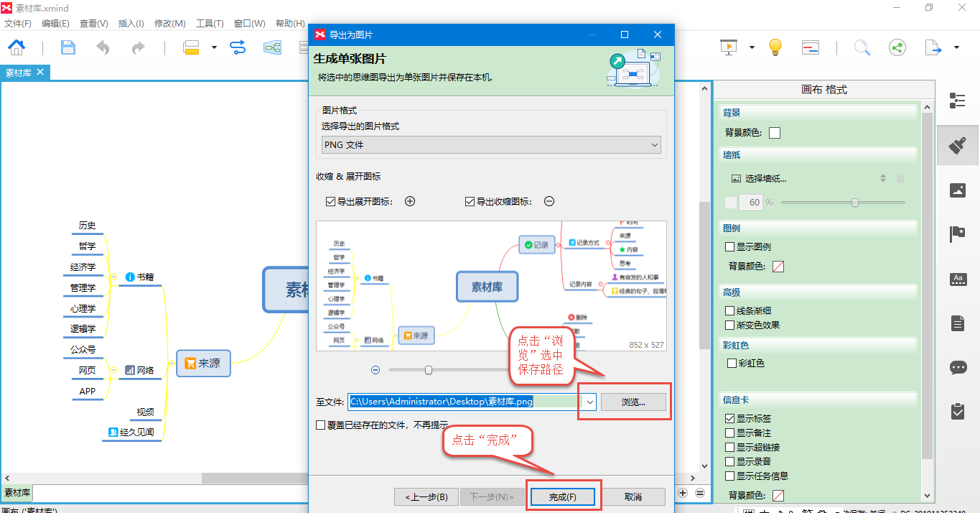Viewport: 980px width, 513px height.
Task: Open the 编辑(E) menu
Action: click(x=55, y=24)
